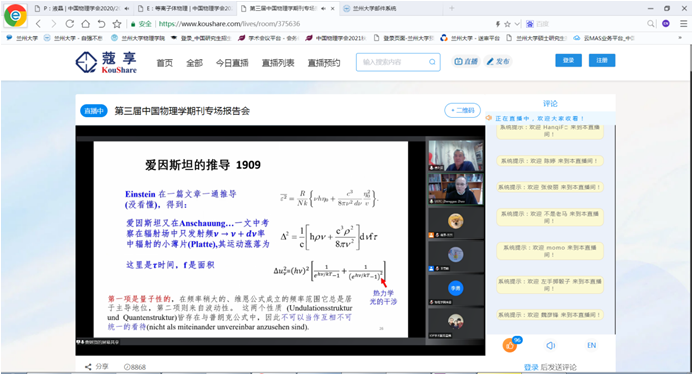This screenshot has height=375, width=693.
Task: Click the share icon below the video
Action: coord(88,367)
